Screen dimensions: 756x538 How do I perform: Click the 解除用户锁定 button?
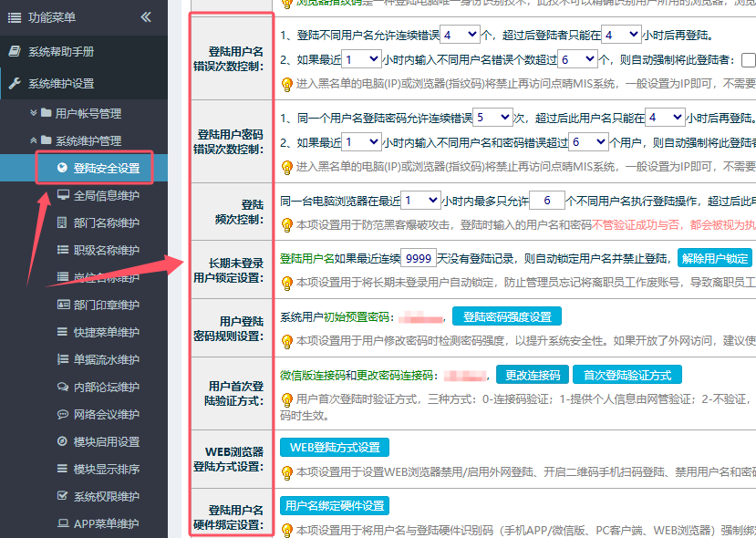(715, 258)
